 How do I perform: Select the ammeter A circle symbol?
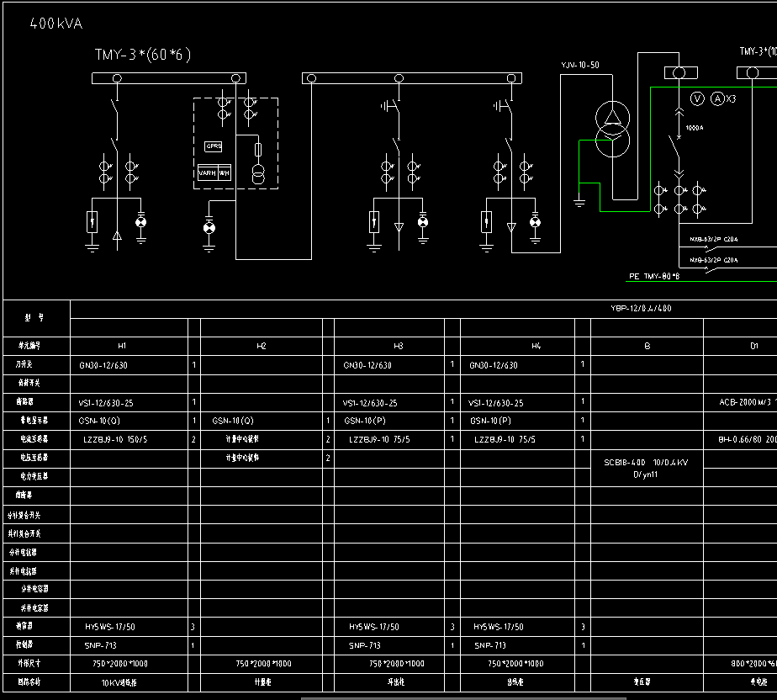pos(717,98)
